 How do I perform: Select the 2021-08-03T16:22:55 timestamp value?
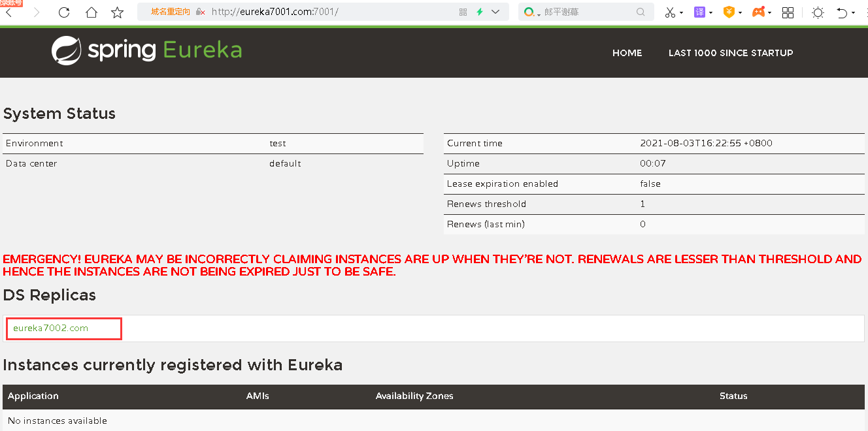point(706,143)
